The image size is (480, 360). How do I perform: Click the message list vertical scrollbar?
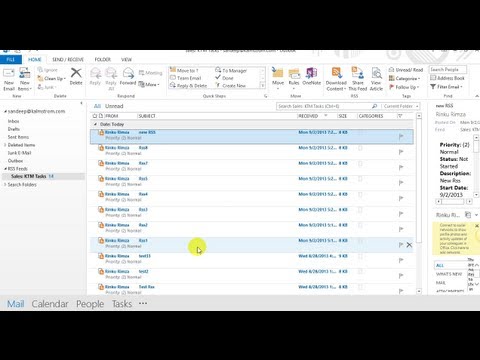click(419, 183)
